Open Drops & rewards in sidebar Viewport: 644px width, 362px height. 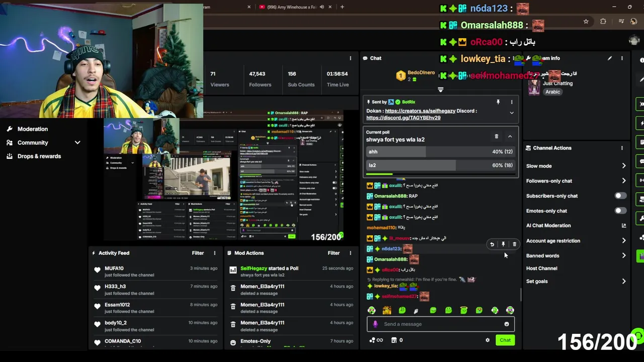tap(34, 156)
